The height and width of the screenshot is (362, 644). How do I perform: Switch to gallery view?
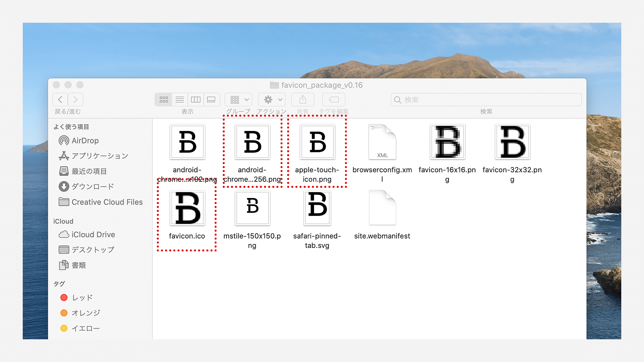[x=211, y=99]
